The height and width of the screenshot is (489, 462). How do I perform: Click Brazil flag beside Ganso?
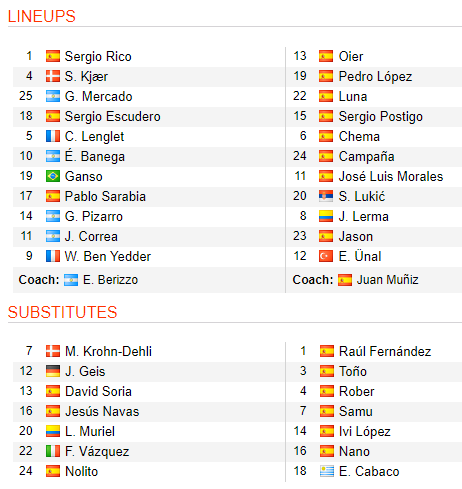pyautogui.click(x=53, y=176)
